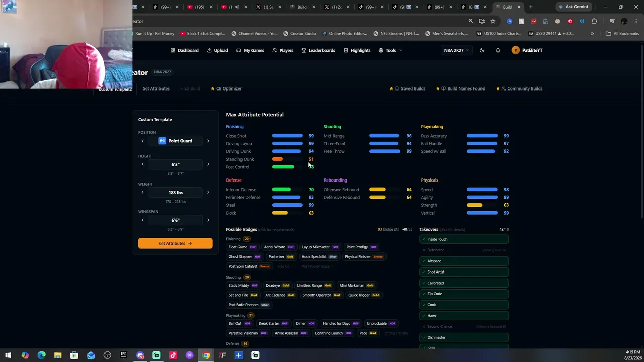The image size is (644, 362).
Task: Open TikTok app from the taskbar
Action: click(x=173, y=355)
